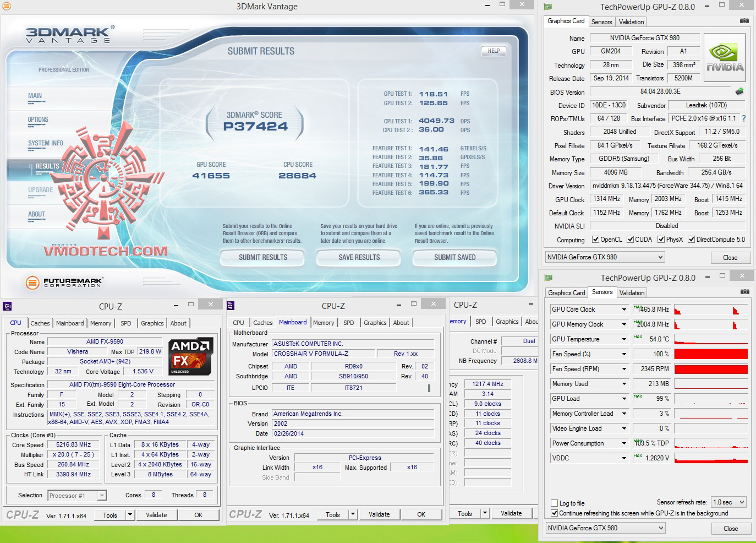Click the title bar icon of the GPU-Z Sensors window

coord(548,278)
